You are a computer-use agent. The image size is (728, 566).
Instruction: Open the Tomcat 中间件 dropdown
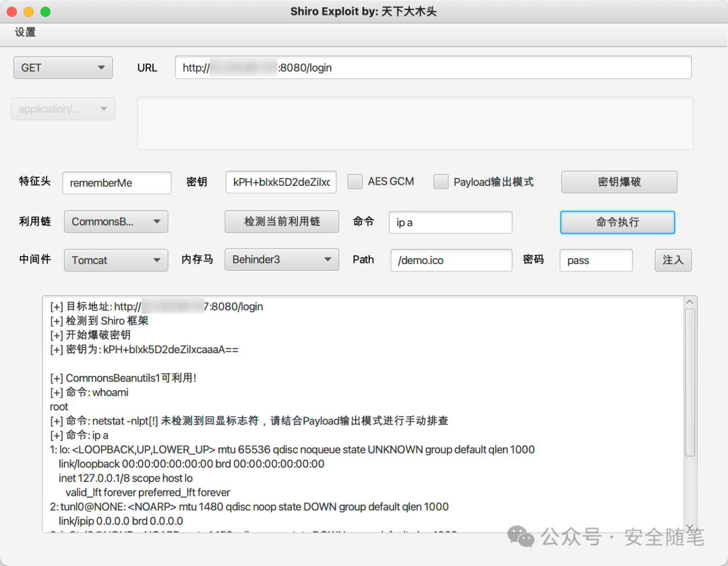point(116,260)
